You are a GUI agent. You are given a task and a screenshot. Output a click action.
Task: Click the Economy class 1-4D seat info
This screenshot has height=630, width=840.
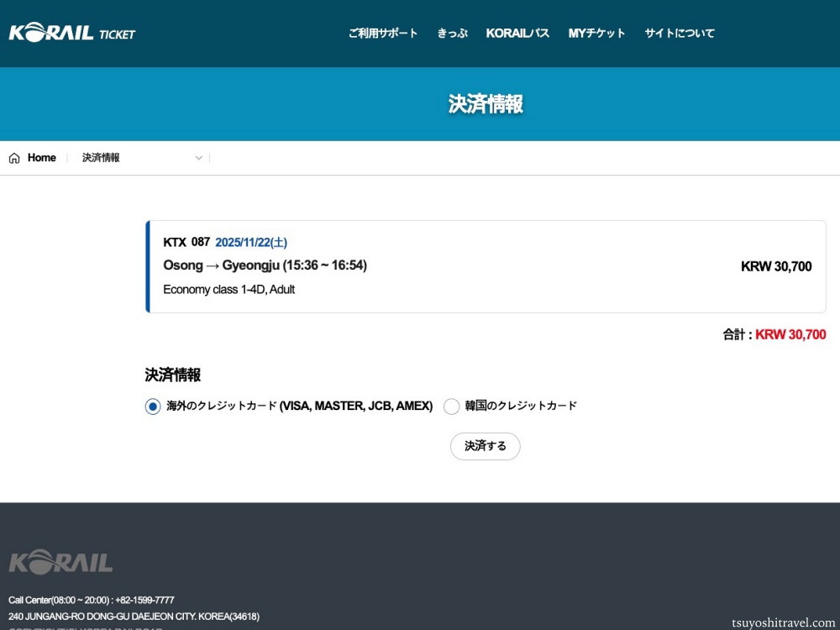(x=228, y=290)
